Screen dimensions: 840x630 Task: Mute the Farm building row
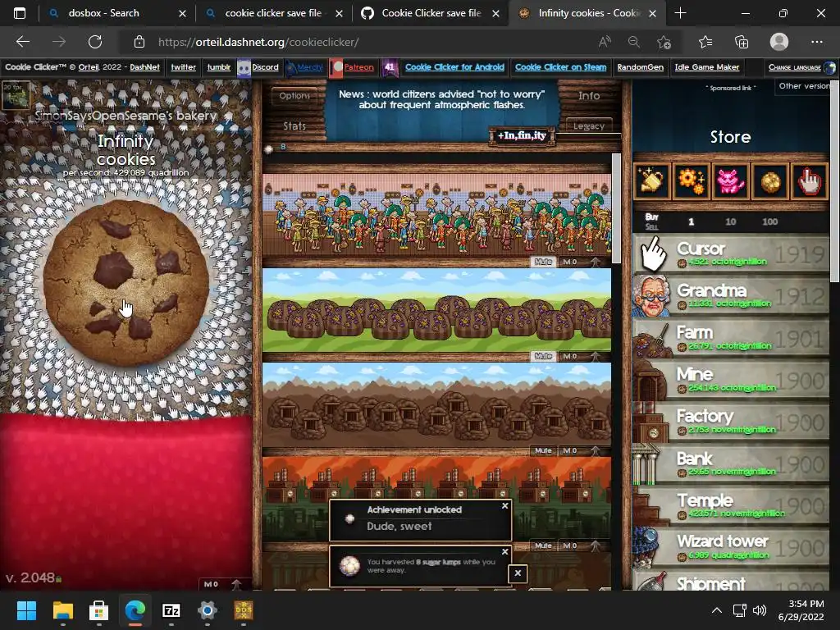(x=543, y=356)
